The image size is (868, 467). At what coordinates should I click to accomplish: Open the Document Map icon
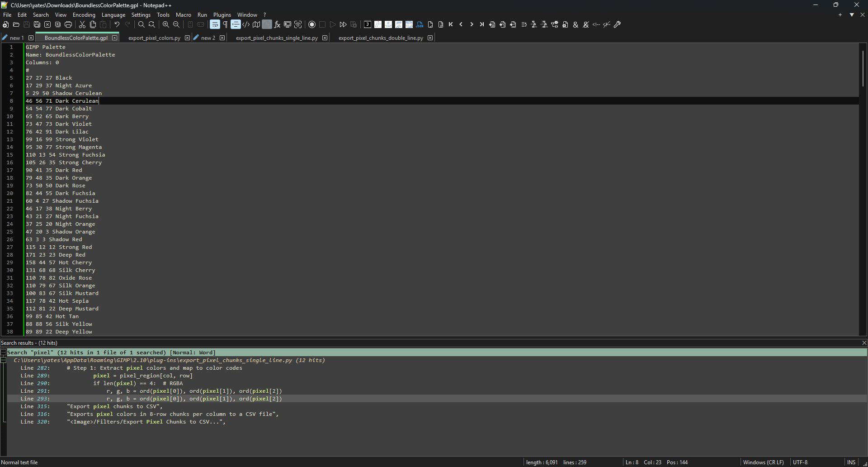pyautogui.click(x=256, y=24)
